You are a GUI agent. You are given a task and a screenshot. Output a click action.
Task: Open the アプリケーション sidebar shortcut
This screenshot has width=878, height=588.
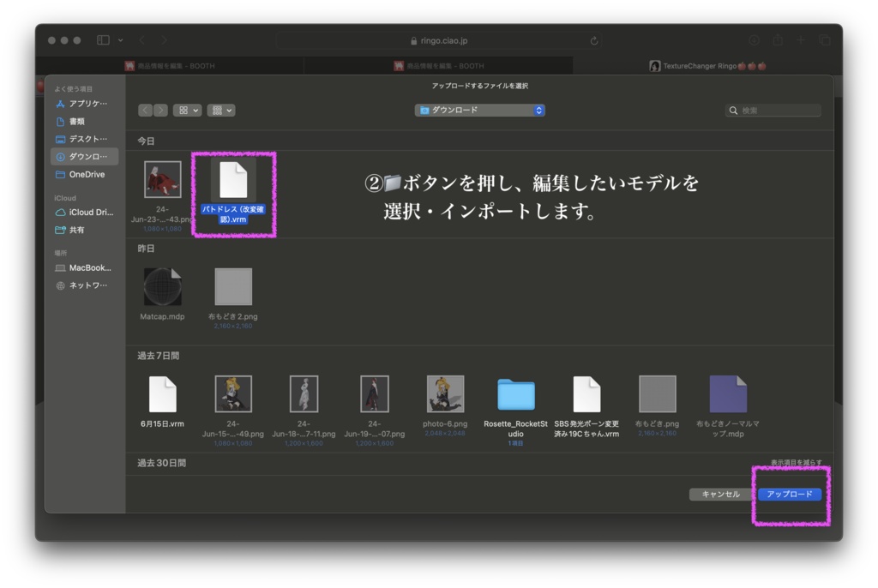81,105
